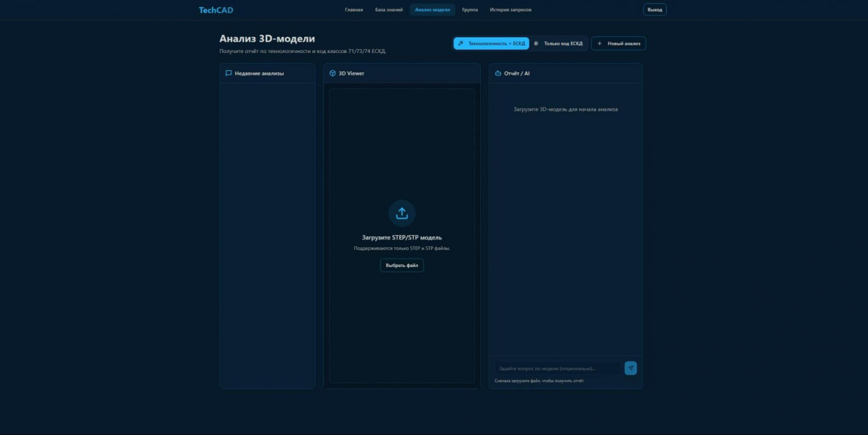This screenshot has height=435, width=868.
Task: Open the Группа page
Action: click(470, 9)
